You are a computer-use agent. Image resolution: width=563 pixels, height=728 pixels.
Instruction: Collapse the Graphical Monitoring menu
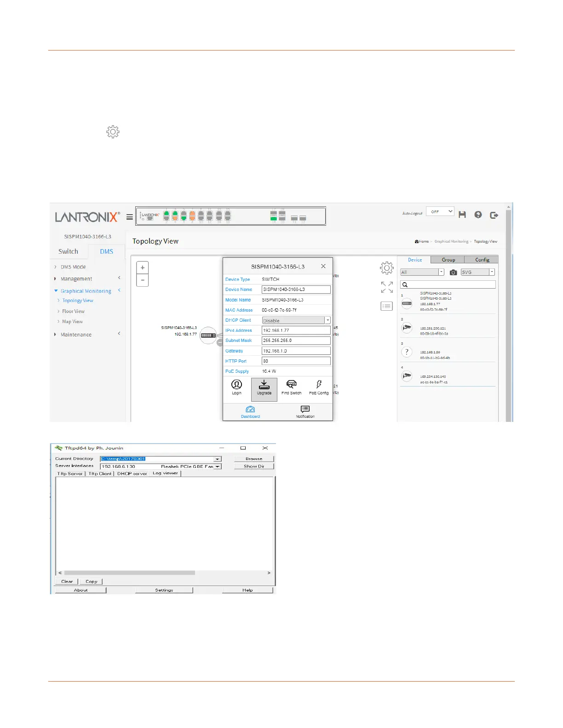tap(87, 291)
